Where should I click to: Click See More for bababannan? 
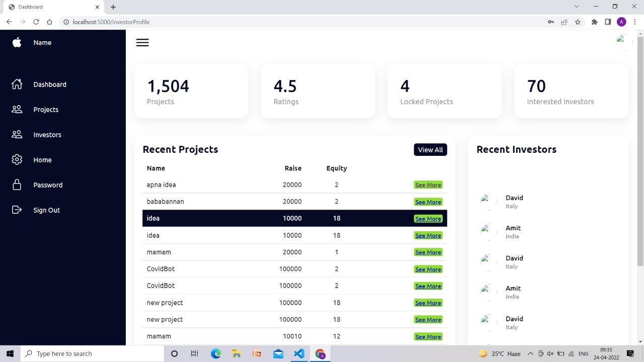coord(428,202)
